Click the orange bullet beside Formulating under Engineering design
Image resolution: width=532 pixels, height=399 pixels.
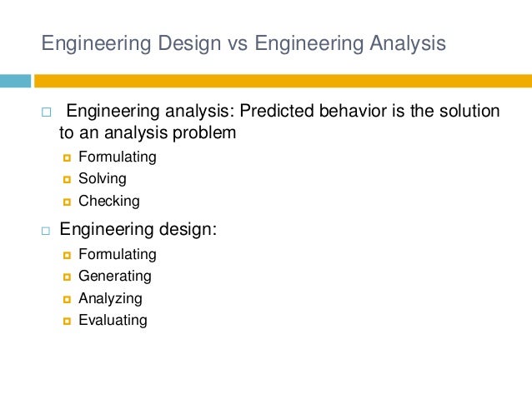[68, 255]
